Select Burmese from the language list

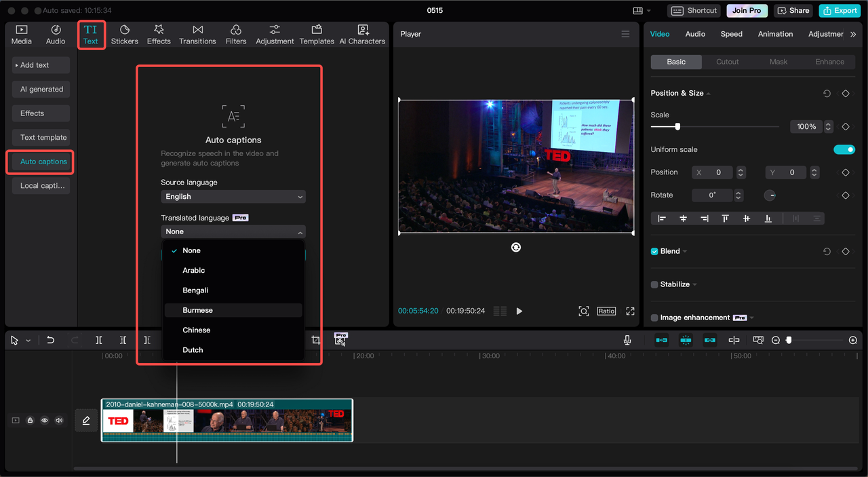197,310
